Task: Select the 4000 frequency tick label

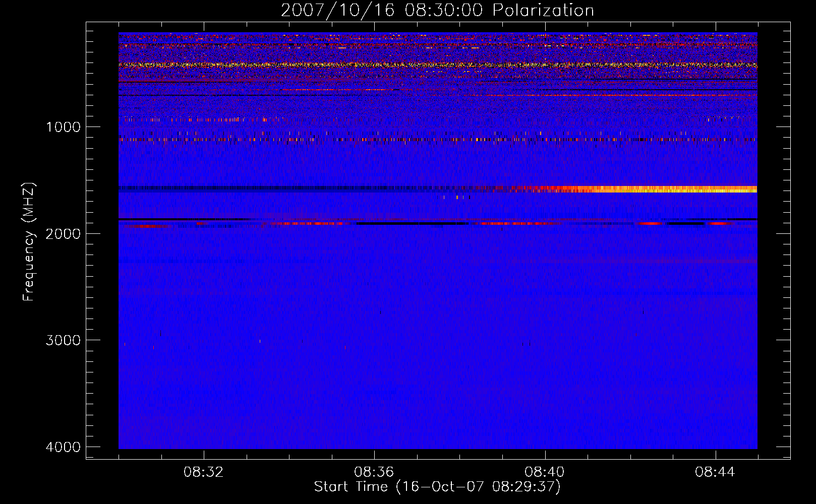Action: [x=63, y=447]
